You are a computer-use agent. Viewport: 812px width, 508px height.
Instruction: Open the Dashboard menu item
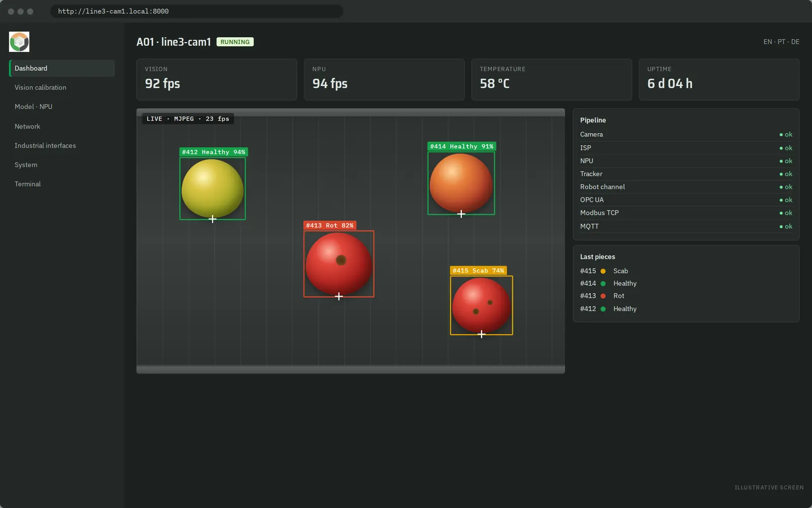(x=62, y=68)
